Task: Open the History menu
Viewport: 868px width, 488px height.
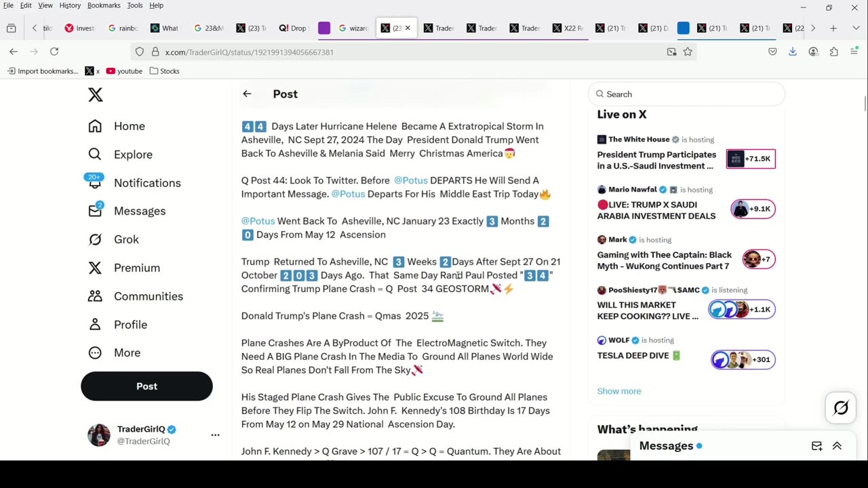Action: (70, 5)
